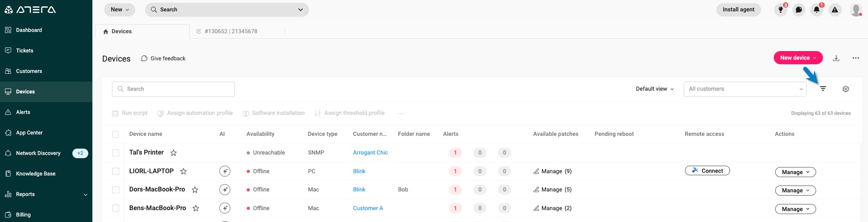Check the Dors-MacBook-Pro row checkbox
This screenshot has height=222, width=868.
116,190
